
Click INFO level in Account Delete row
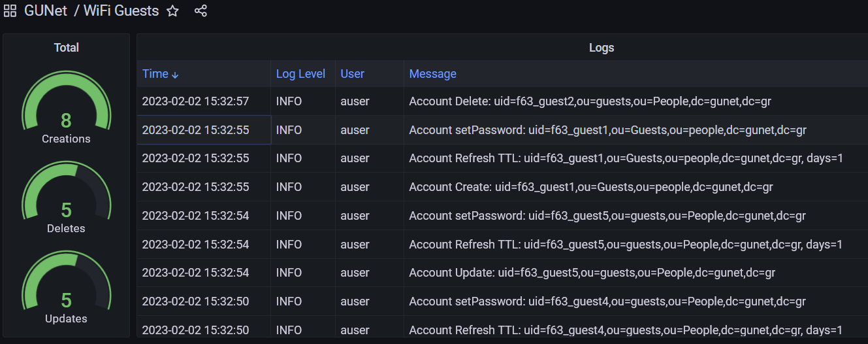pos(289,101)
